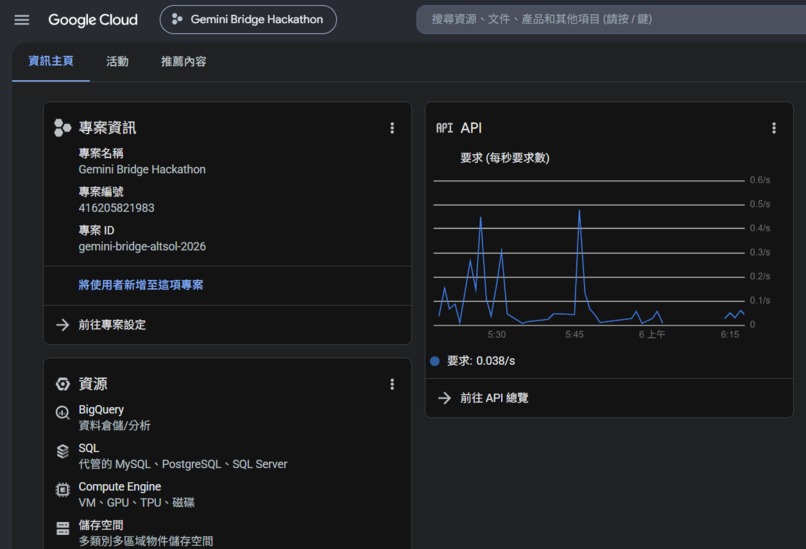
Task: Click the Compute Engine chip icon
Action: click(63, 490)
